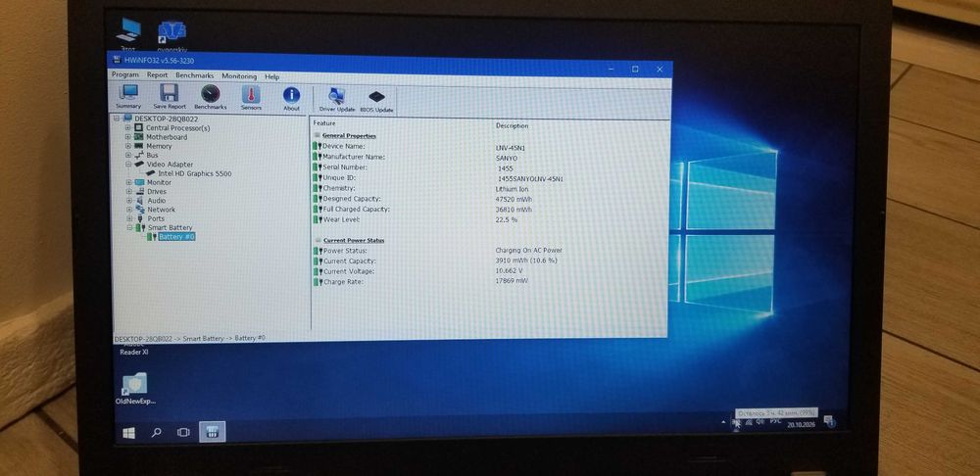Open the Action Center notification icon
The width and height of the screenshot is (980, 476).
829,420
